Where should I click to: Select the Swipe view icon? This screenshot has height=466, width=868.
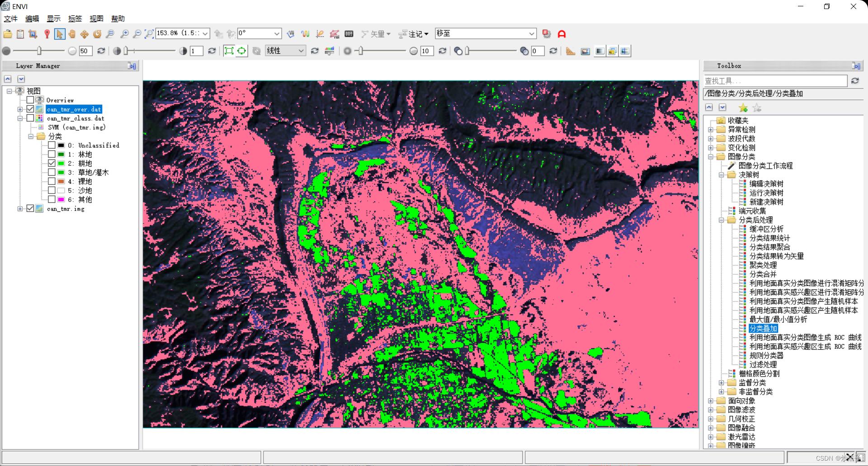(625, 51)
